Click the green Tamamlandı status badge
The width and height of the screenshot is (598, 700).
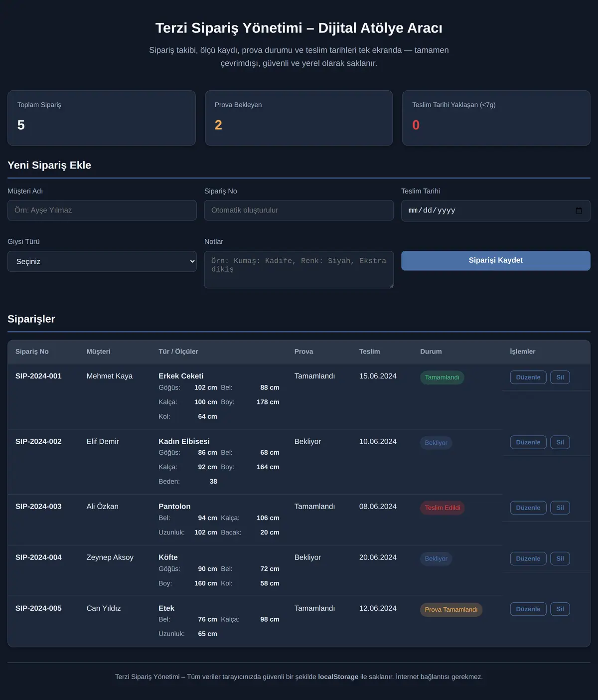(442, 377)
